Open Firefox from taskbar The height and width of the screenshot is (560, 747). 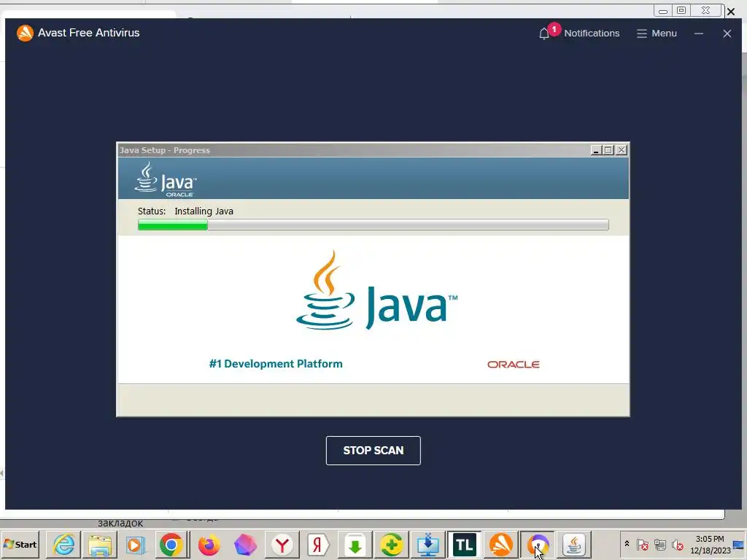tap(209, 545)
